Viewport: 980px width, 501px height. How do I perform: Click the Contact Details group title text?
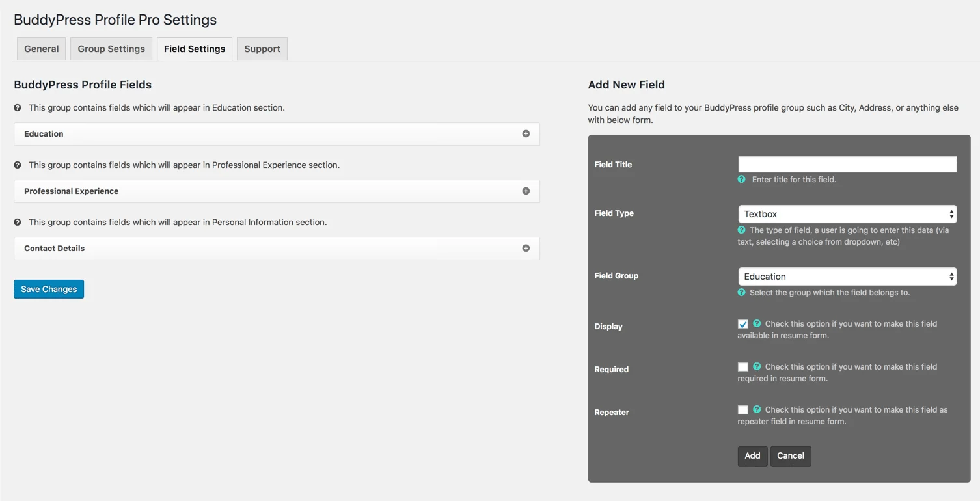point(55,249)
